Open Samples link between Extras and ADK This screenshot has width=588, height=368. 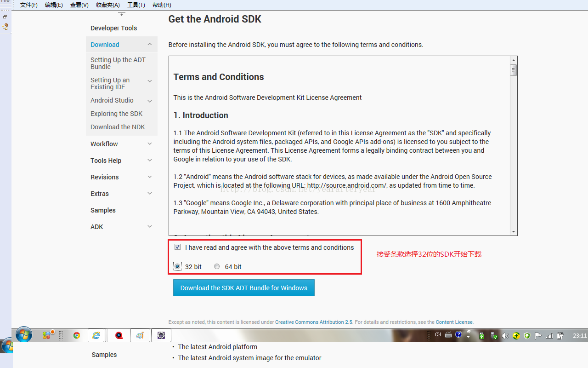tap(103, 210)
